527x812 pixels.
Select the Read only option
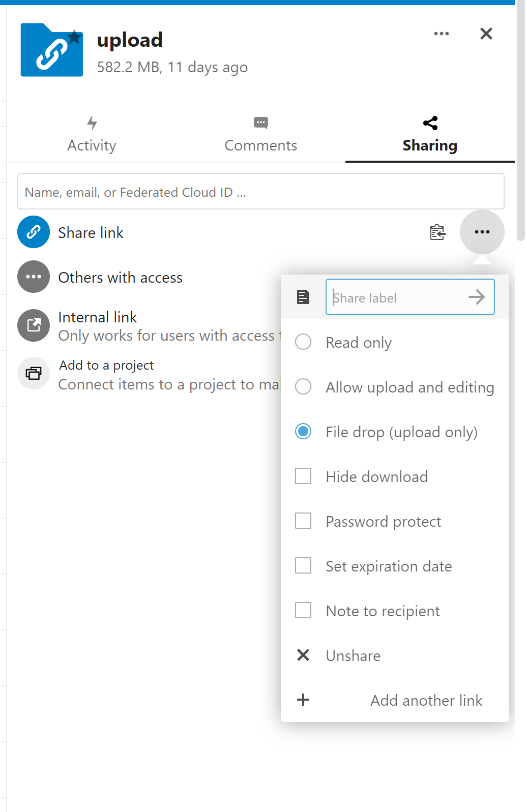click(x=395, y=342)
